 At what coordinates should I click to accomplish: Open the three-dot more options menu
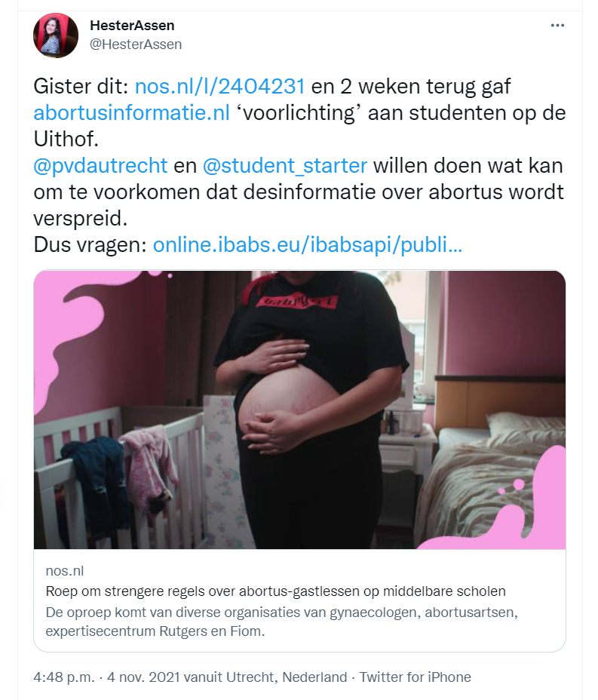(x=557, y=26)
